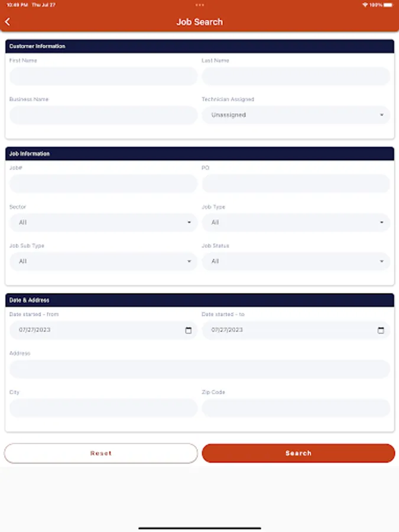399x532 pixels.
Task: Tap the back arrow icon
Action: pyautogui.click(x=8, y=22)
